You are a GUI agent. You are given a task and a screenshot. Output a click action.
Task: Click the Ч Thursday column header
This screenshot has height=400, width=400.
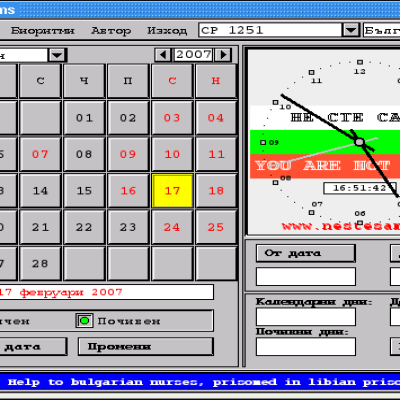coord(84,81)
